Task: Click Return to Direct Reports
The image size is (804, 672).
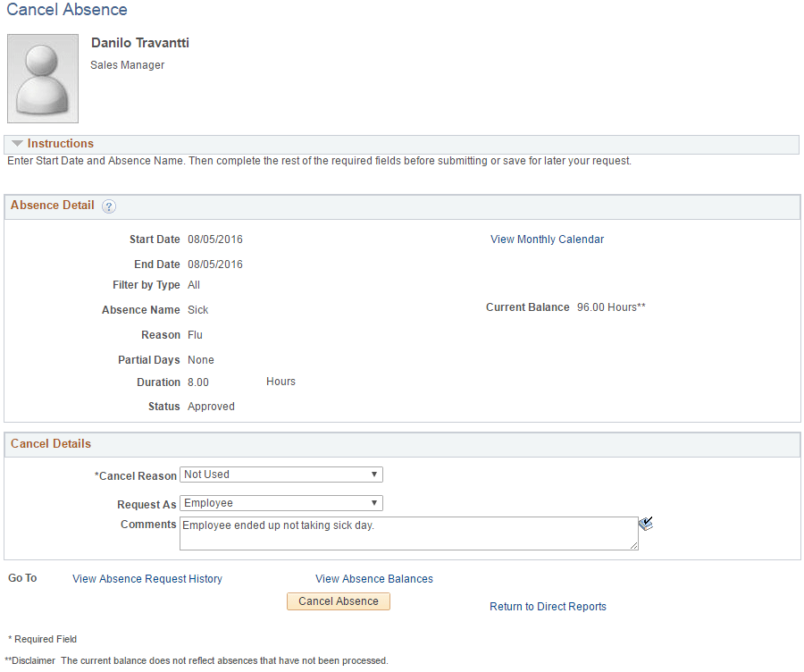Action: (548, 606)
